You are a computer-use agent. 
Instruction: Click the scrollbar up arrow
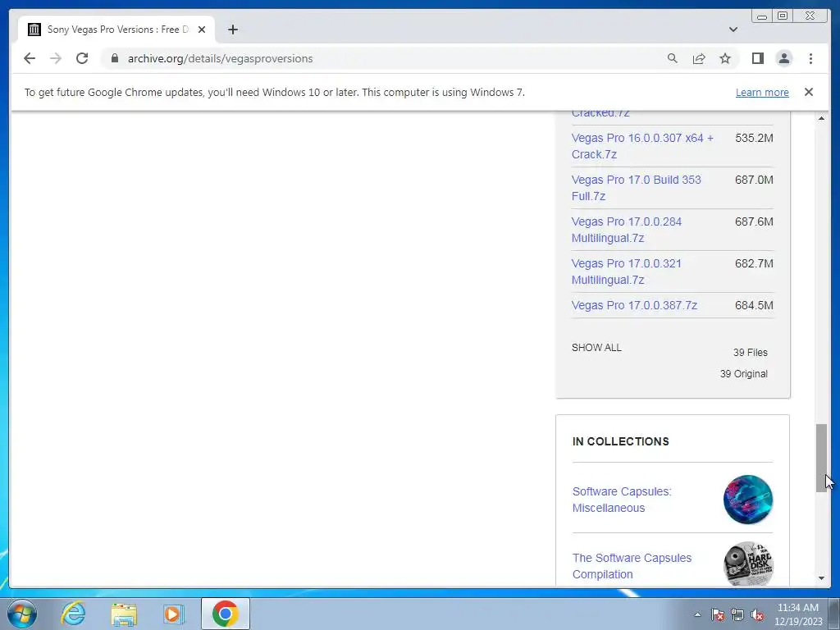[x=821, y=118]
